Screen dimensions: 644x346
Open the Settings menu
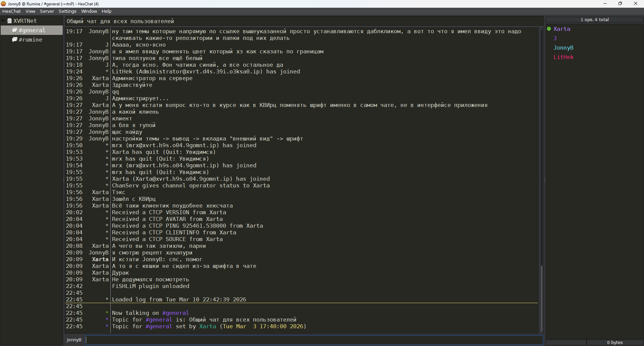(x=67, y=11)
